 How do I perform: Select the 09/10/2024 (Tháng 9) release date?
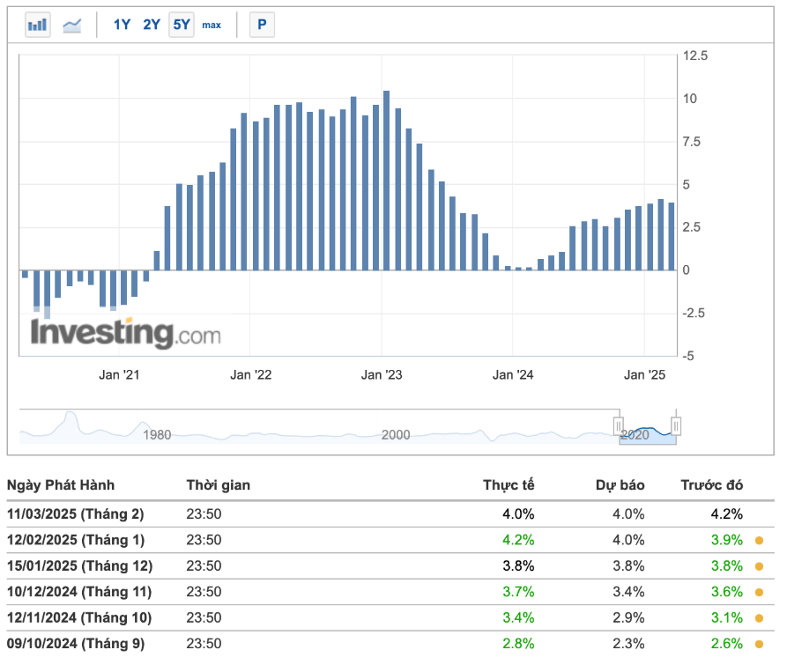click(x=76, y=644)
